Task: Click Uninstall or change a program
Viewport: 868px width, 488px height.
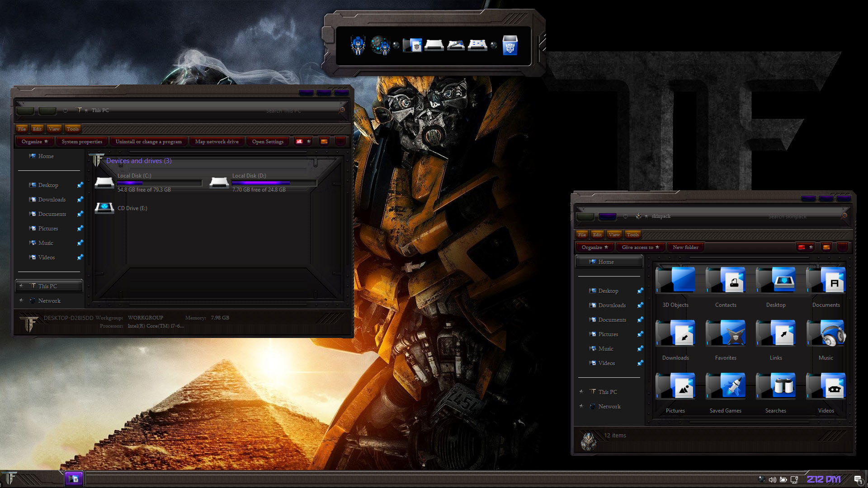Action: 148,141
